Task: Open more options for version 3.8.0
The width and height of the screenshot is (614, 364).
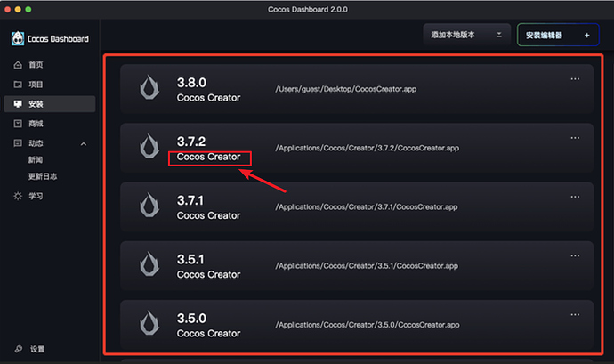Action: (x=575, y=78)
